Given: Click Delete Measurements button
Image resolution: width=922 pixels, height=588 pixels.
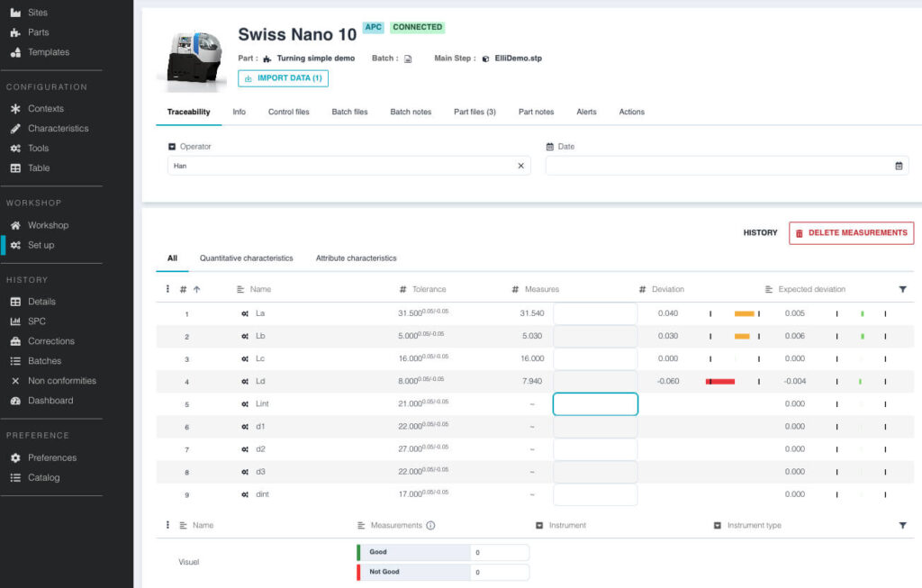Looking at the screenshot, I should (851, 233).
